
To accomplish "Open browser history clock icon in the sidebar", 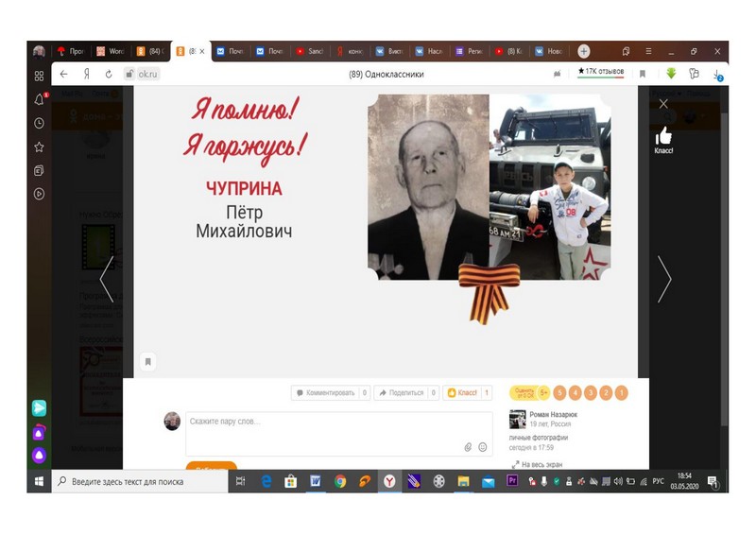I will pos(39,123).
